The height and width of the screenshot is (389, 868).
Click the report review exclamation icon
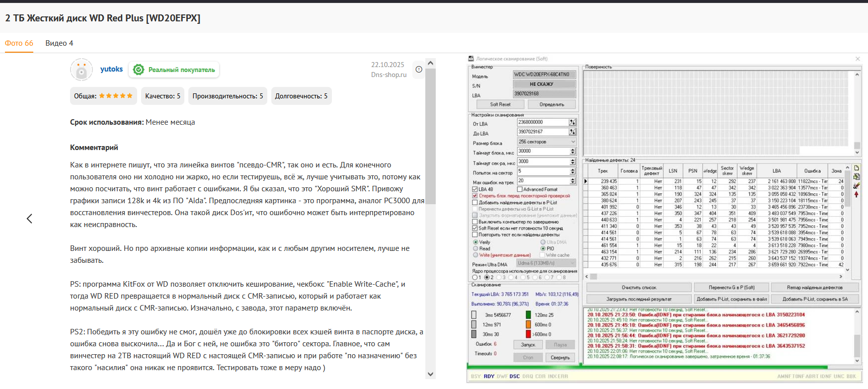pos(419,70)
